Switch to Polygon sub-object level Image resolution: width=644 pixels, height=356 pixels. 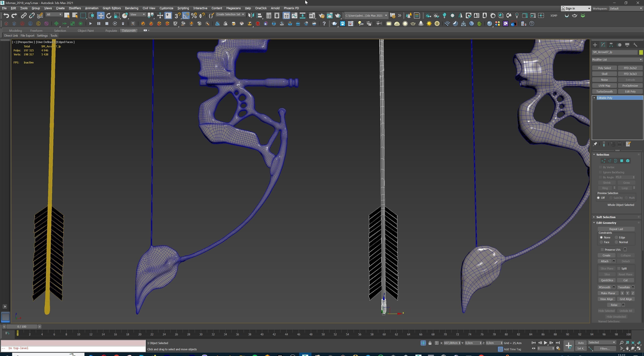(622, 161)
